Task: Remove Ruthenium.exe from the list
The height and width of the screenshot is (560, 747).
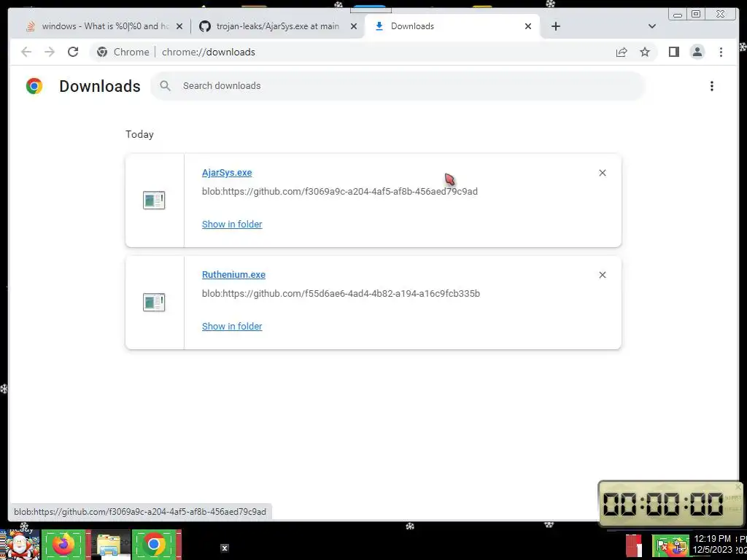Action: click(x=602, y=275)
